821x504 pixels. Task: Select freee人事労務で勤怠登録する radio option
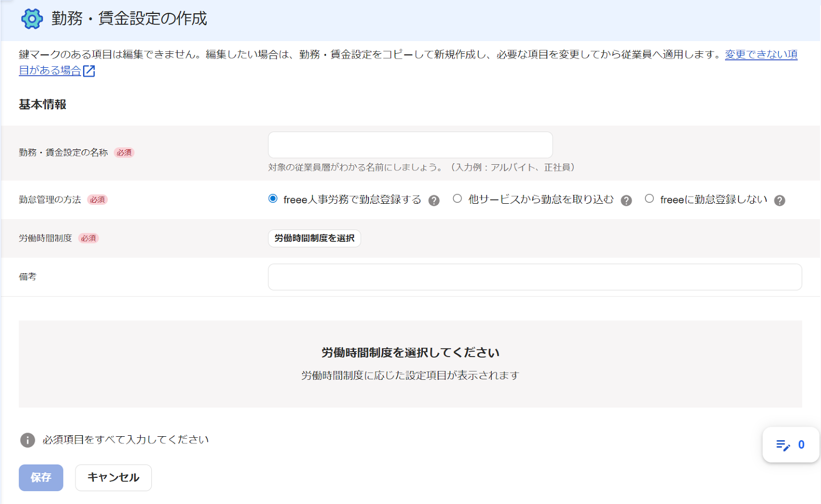point(273,199)
